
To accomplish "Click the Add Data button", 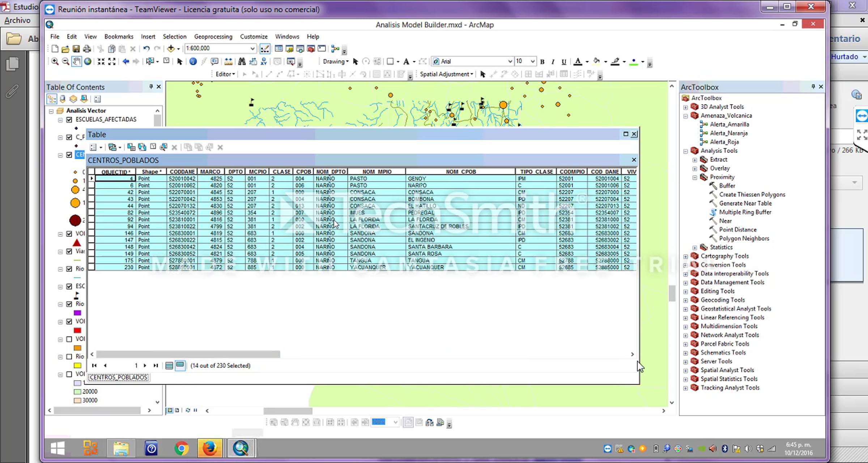I will 171,49.
